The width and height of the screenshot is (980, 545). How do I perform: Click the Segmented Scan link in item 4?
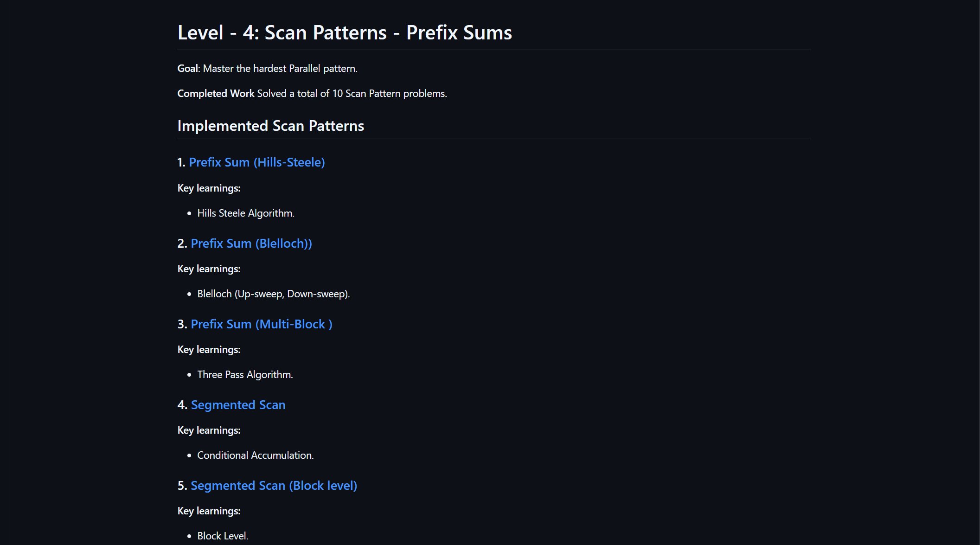coord(238,405)
